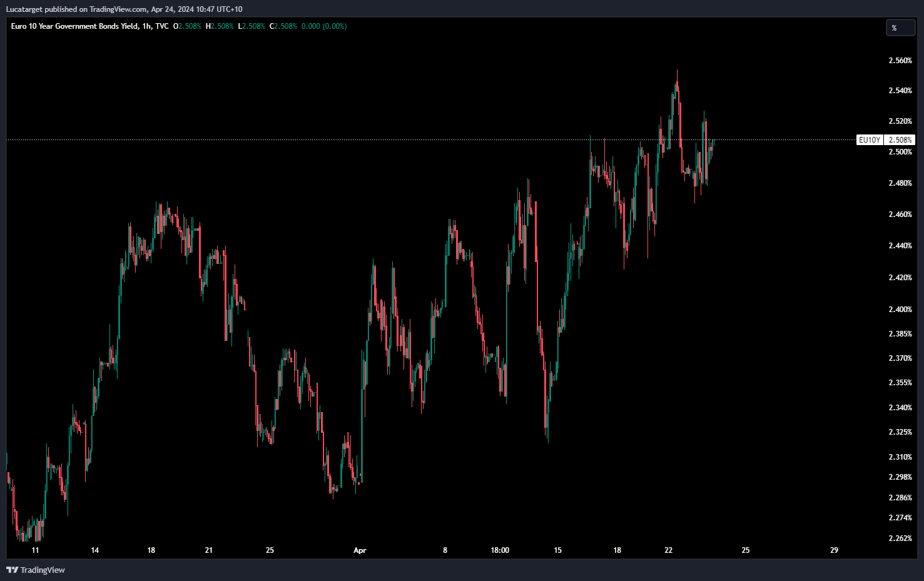Click the 2.400% level on price scale
Viewport: 924px width, 581px height.
tap(900, 310)
